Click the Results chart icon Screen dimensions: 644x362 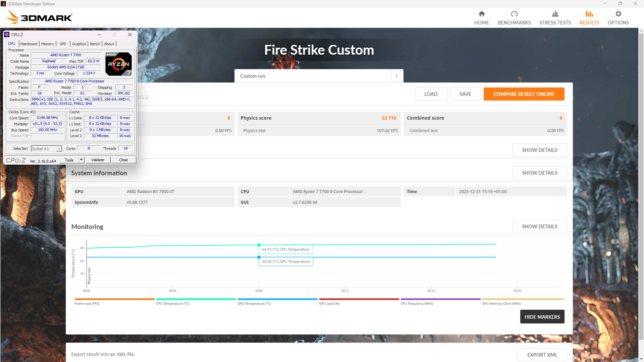(x=589, y=14)
